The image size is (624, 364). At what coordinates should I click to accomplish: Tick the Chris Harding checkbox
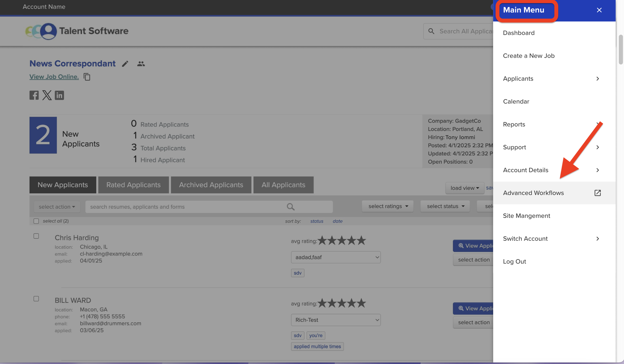click(36, 236)
